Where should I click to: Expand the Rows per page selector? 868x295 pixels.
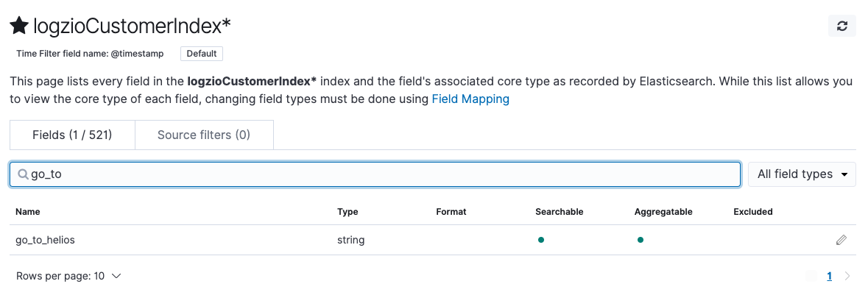[68, 276]
